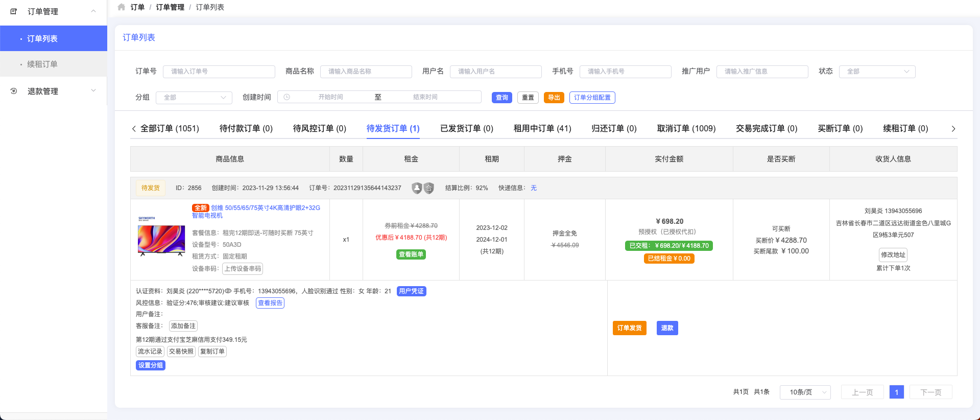Switch to 续租订单 (0) tab

click(905, 129)
